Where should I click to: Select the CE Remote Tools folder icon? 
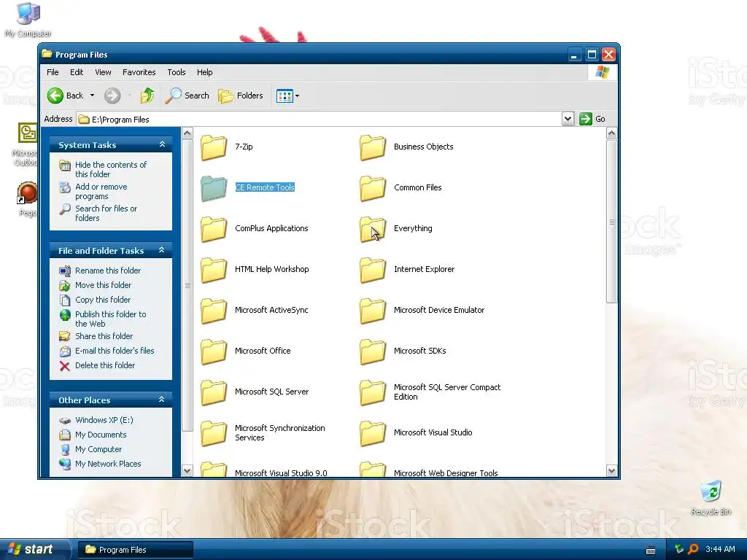214,188
